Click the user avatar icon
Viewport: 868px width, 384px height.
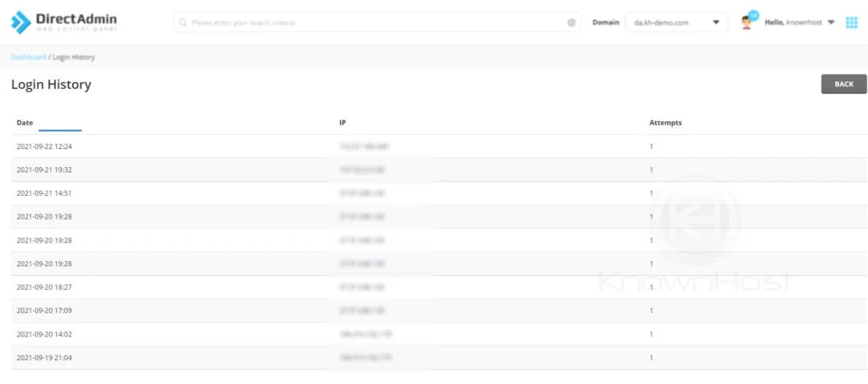[747, 23]
